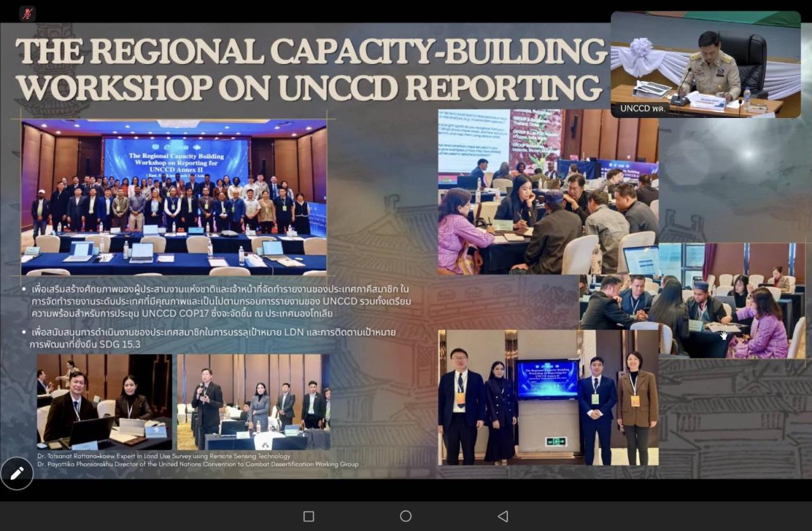This screenshot has width=812, height=531.
Task: Click the bullet text mentioning "UNCCD COP17"
Action: pyautogui.click(x=221, y=301)
